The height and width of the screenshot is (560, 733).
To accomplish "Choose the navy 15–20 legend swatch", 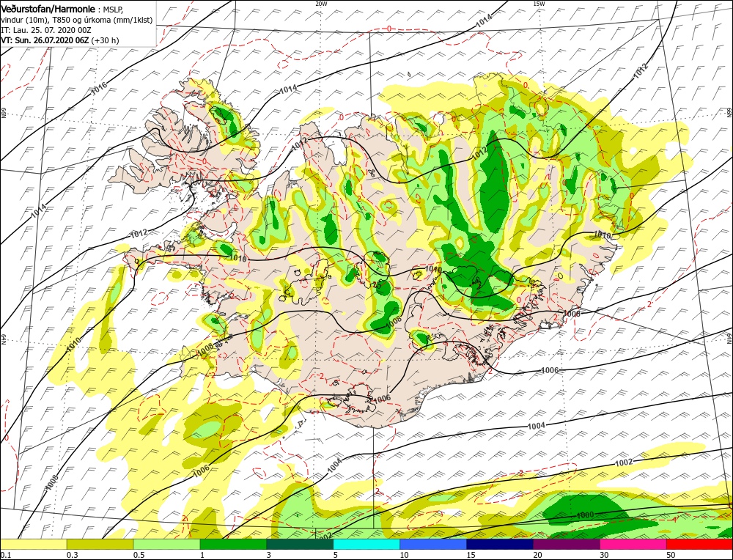I will [x=500, y=544].
